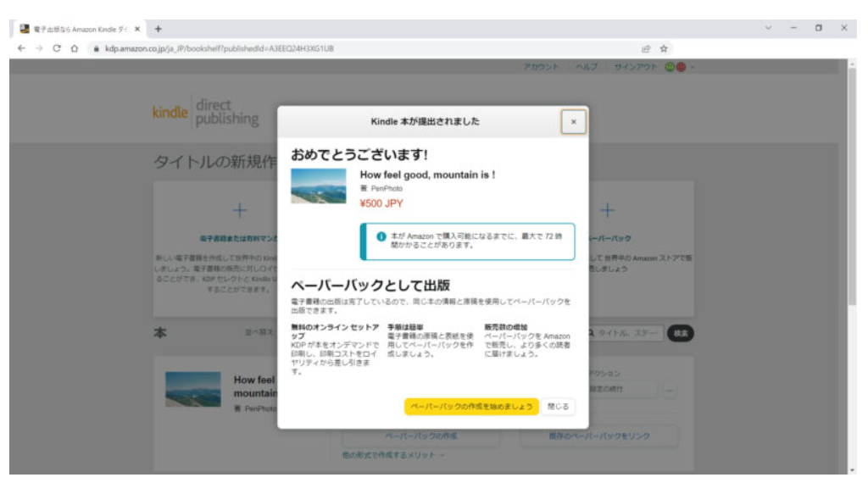Click the Kindle Direct Publishing logo
This screenshot has width=868, height=483.
206,112
